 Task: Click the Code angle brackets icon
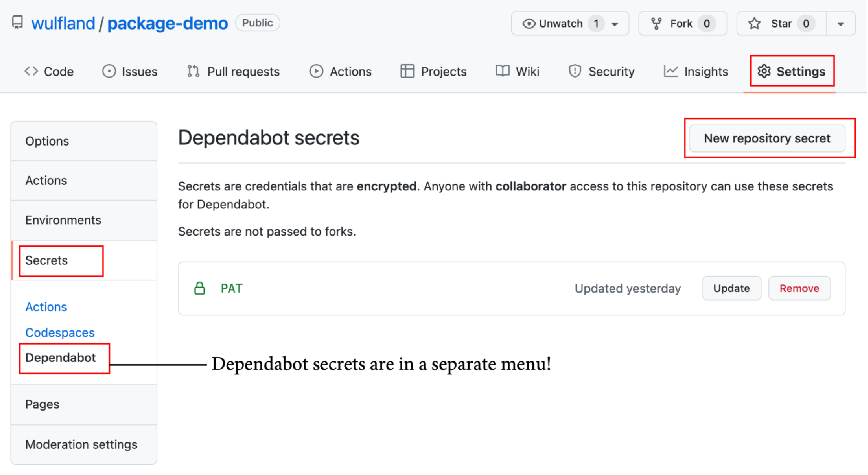click(x=31, y=71)
